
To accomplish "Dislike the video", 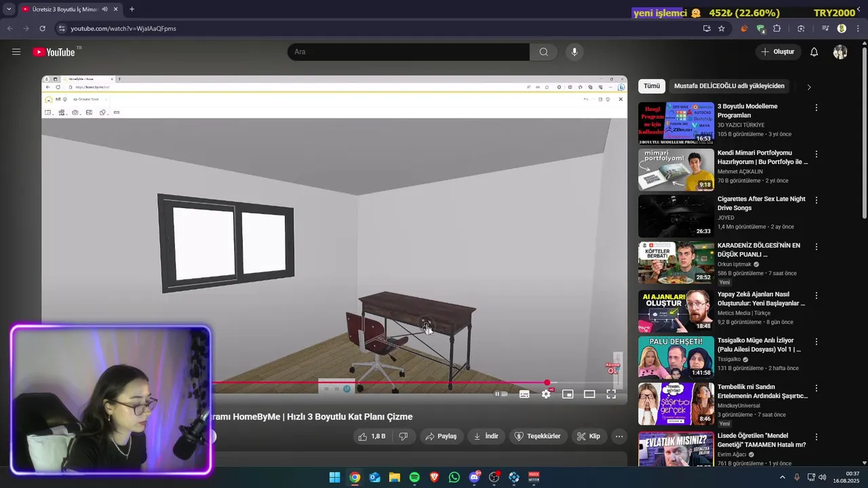I will click(x=403, y=436).
